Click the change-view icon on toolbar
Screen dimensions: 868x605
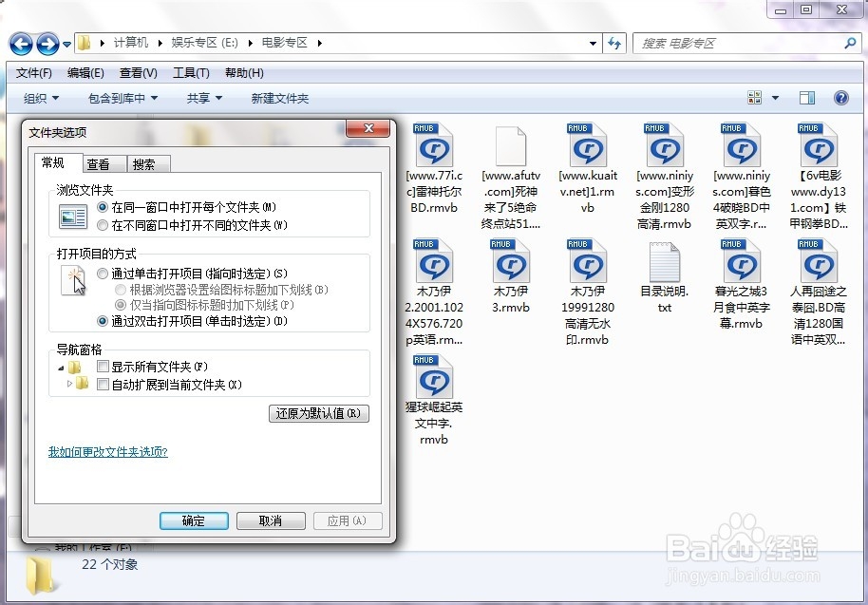pos(757,97)
